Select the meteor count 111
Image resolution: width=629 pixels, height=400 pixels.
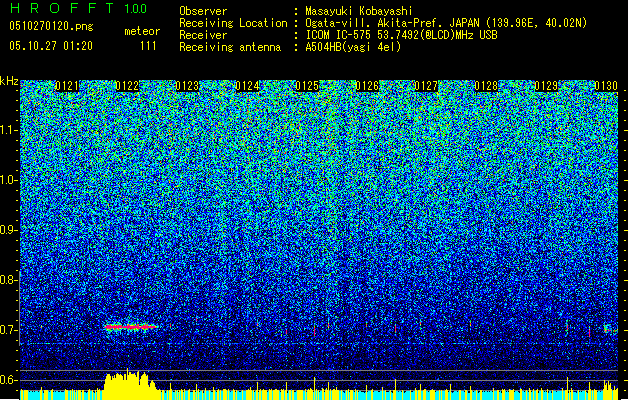[x=148, y=46]
